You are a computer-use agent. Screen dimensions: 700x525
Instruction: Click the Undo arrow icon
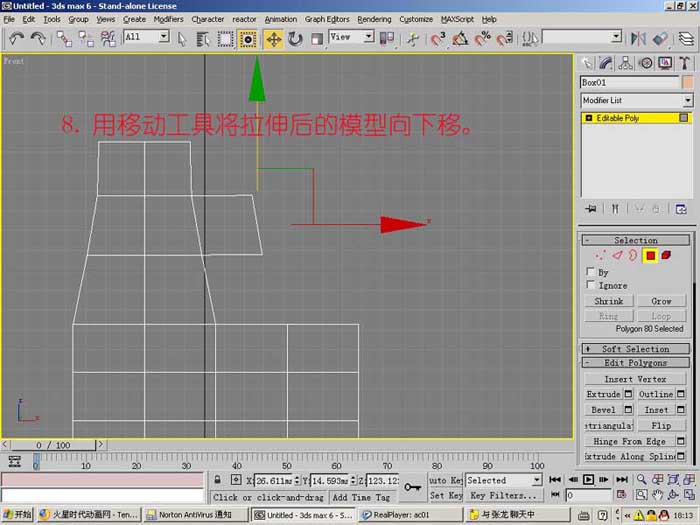click(x=17, y=39)
